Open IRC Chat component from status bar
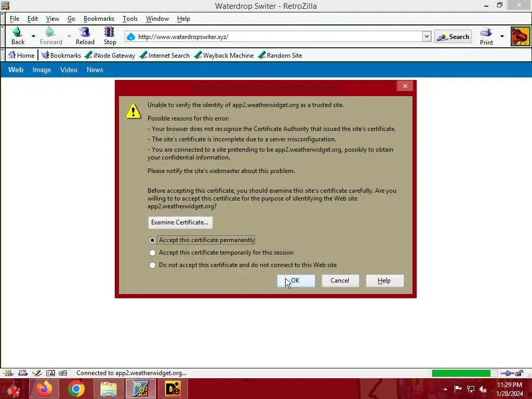Image resolution: width=532 pixels, height=399 pixels. [63, 373]
